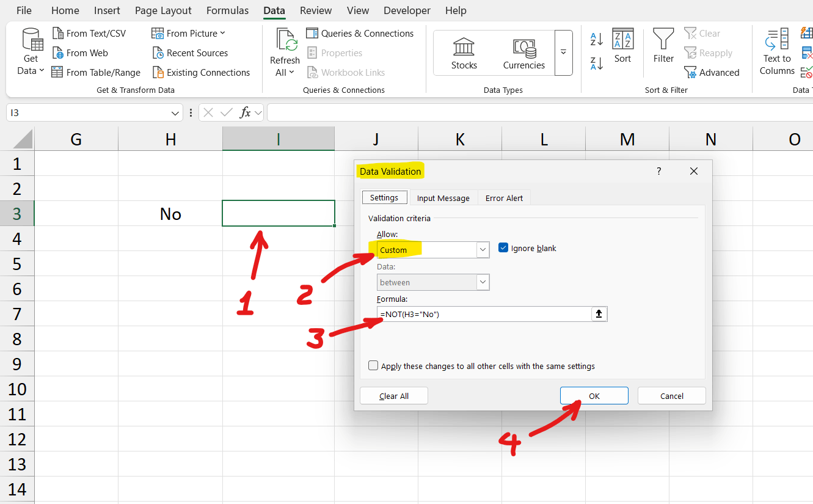Convert selection using Stocks data type
813x504 pixels.
[463, 53]
